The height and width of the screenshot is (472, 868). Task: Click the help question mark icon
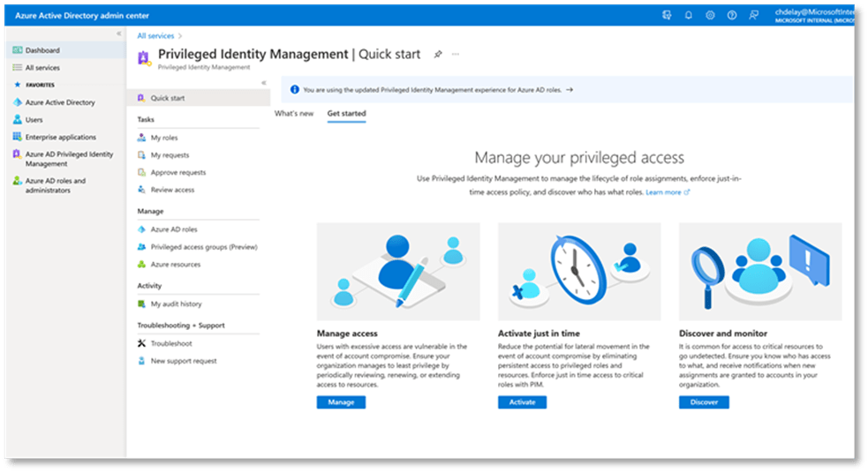(x=732, y=15)
